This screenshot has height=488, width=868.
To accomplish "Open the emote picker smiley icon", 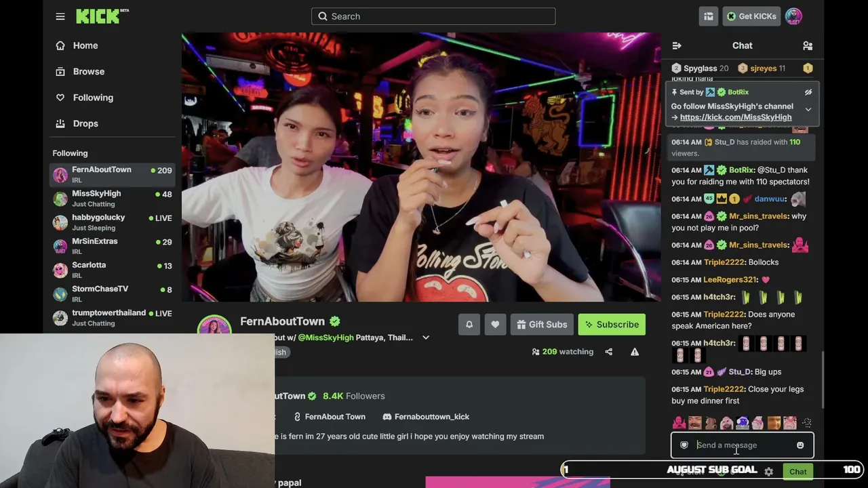I will pyautogui.click(x=800, y=445).
